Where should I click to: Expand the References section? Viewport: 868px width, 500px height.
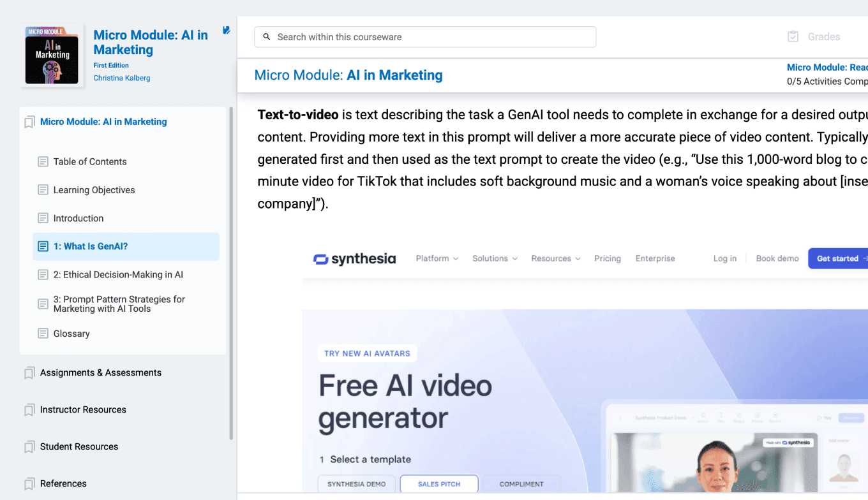pyautogui.click(x=63, y=483)
